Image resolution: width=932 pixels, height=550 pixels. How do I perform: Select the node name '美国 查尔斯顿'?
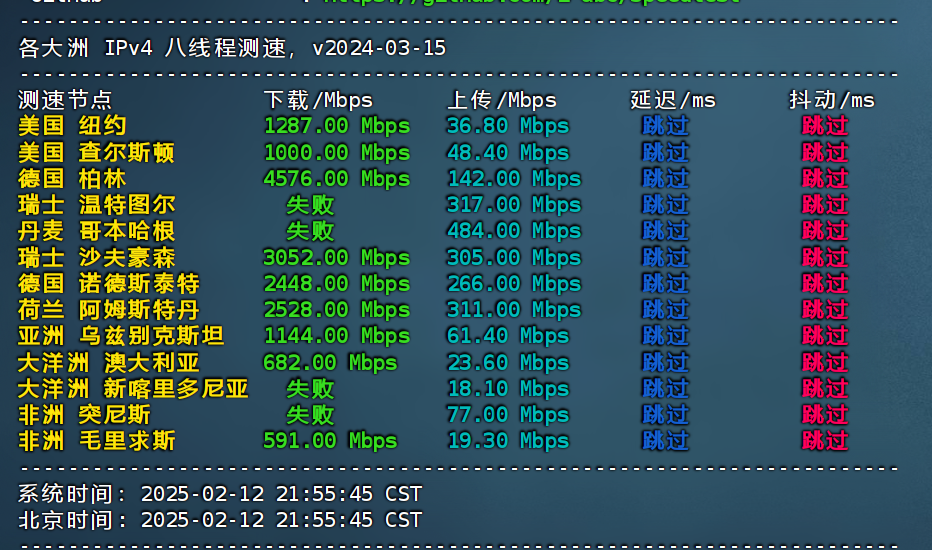[96, 152]
